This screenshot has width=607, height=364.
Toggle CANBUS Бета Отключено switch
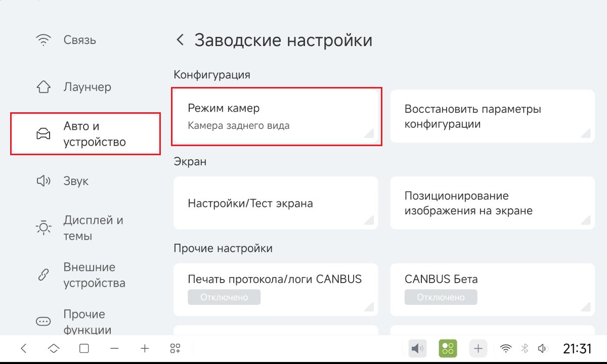click(441, 297)
